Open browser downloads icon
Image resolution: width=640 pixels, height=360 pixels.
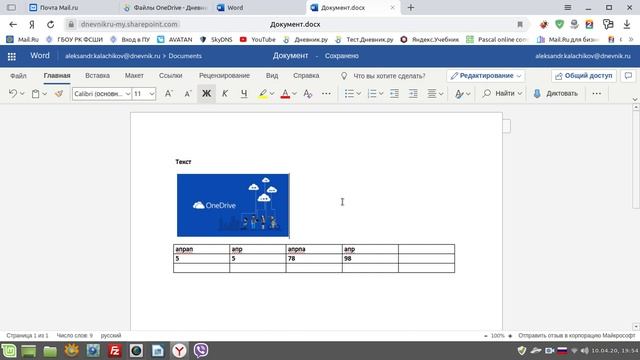pos(627,24)
